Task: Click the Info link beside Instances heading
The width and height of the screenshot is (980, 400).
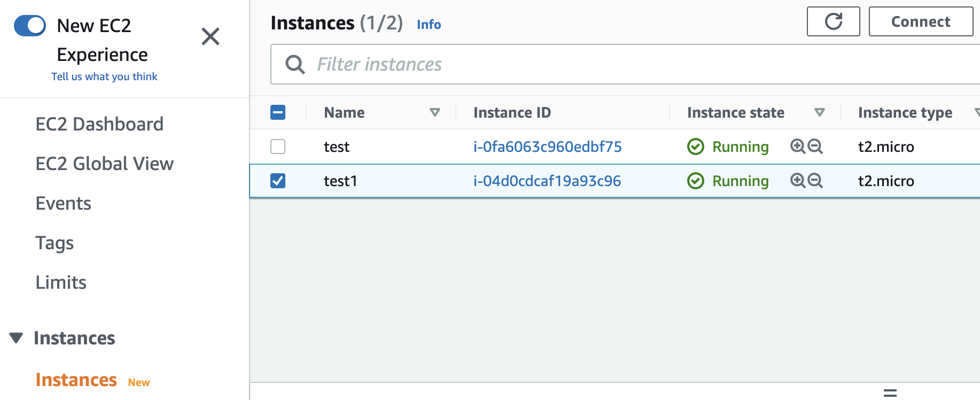Action: [429, 25]
